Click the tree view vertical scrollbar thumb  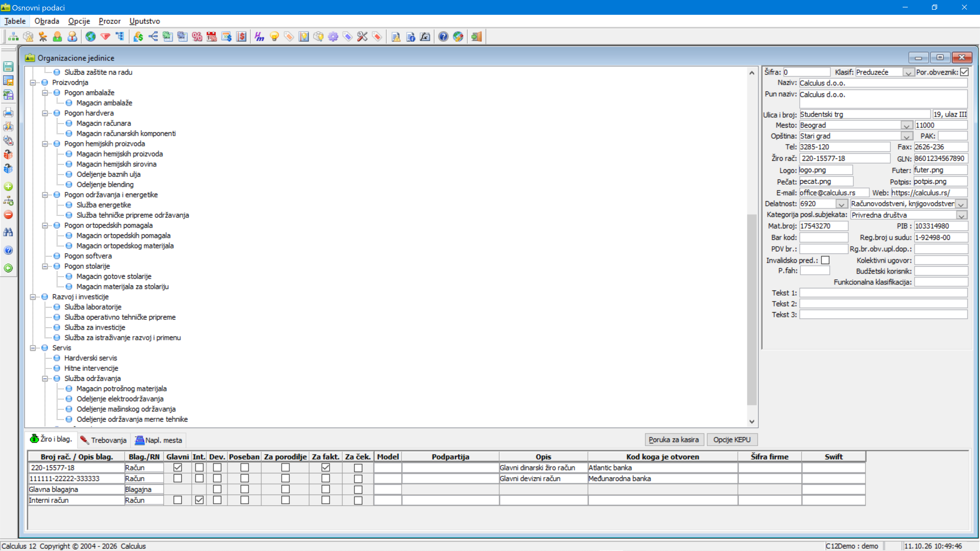(x=751, y=310)
